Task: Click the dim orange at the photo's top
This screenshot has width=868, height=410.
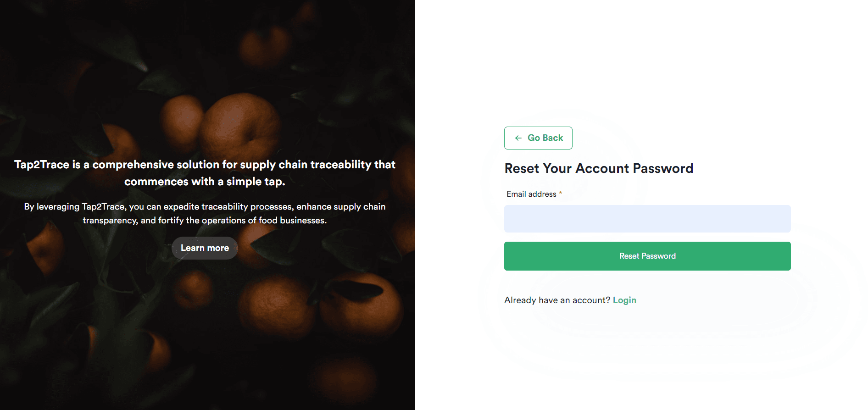Action: click(264, 46)
